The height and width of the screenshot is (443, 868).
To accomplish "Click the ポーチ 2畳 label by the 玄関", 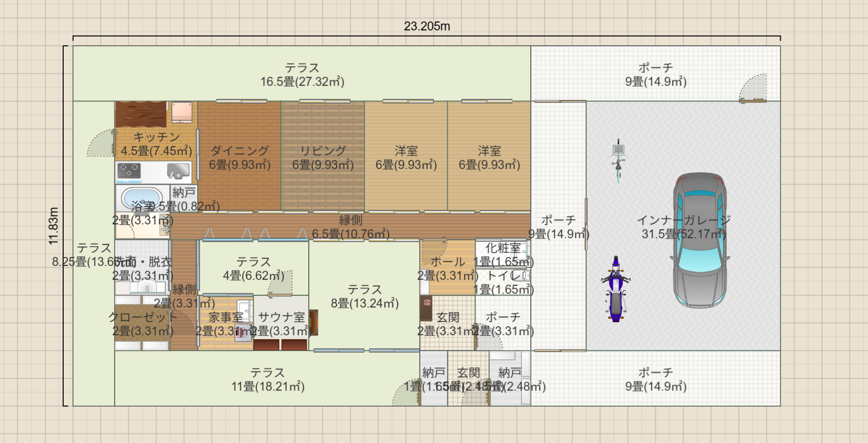I will coord(503,324).
